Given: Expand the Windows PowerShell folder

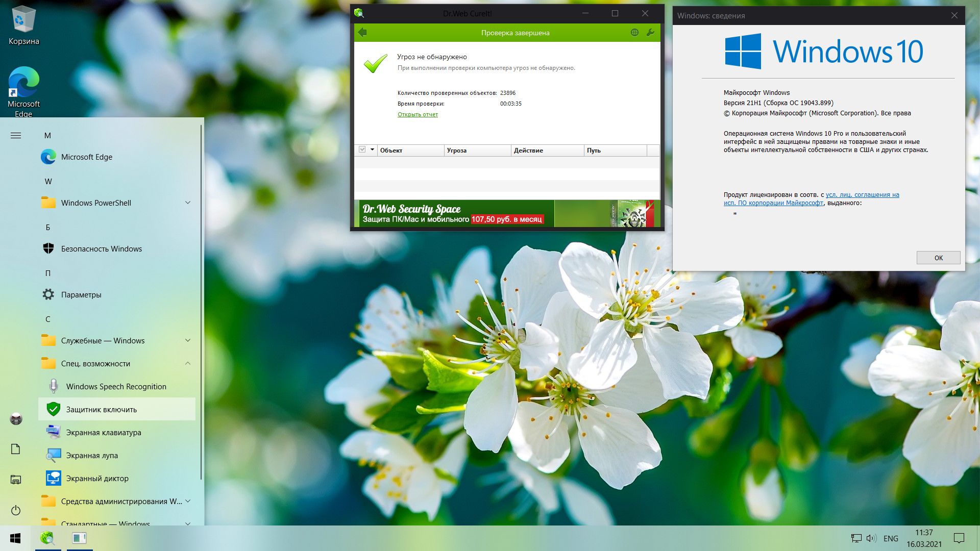Looking at the screenshot, I should pyautogui.click(x=187, y=203).
